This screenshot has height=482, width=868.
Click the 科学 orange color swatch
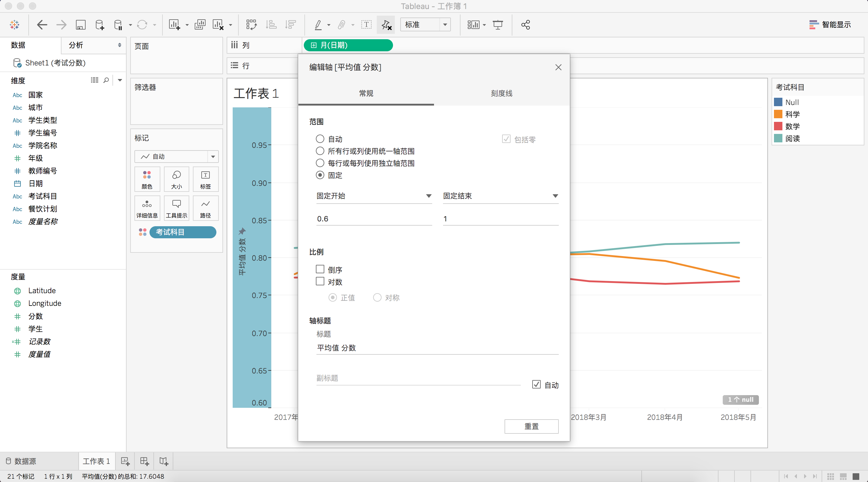point(778,114)
